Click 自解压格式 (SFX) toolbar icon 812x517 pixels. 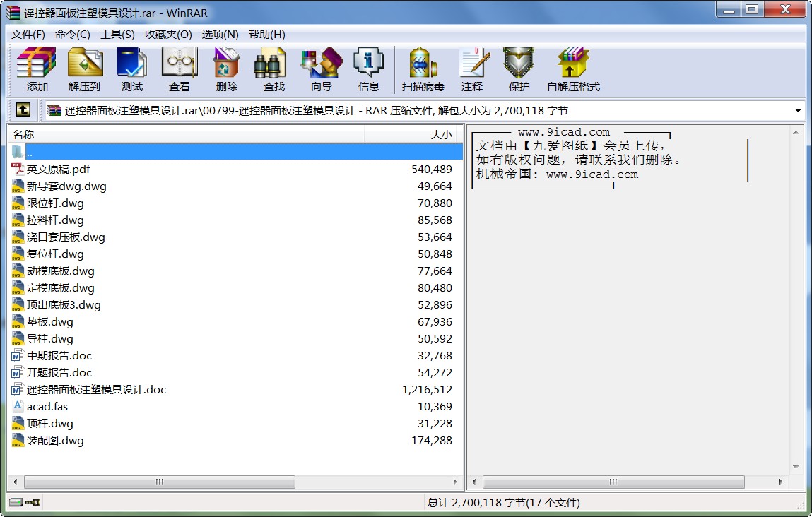573,69
